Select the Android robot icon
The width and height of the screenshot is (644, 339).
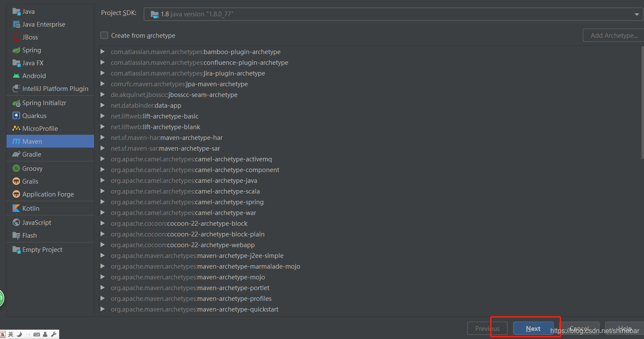[16, 76]
